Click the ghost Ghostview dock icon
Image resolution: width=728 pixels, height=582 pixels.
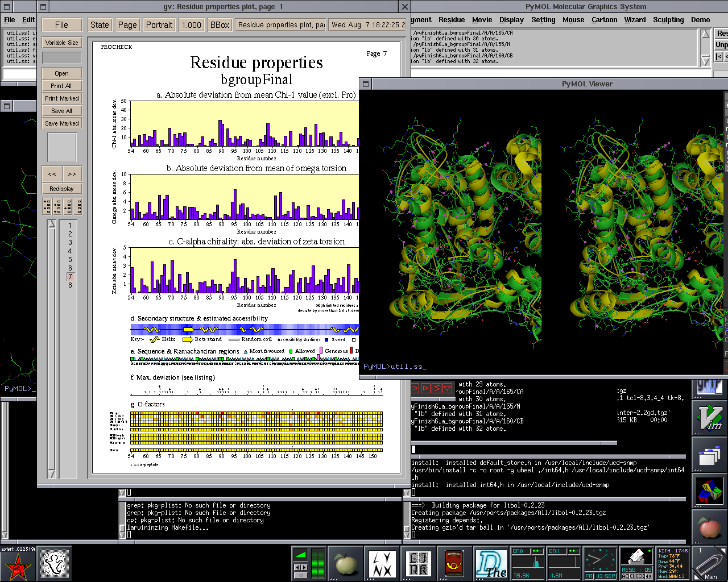pyautogui.click(x=55, y=564)
